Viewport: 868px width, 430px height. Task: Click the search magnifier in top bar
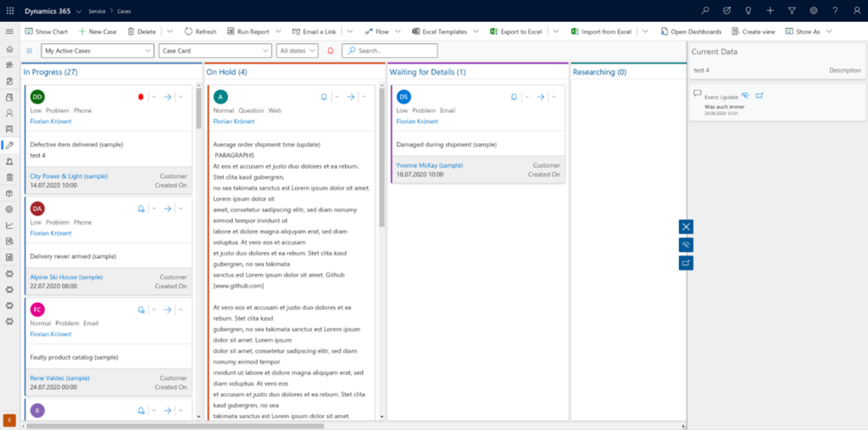coord(704,10)
